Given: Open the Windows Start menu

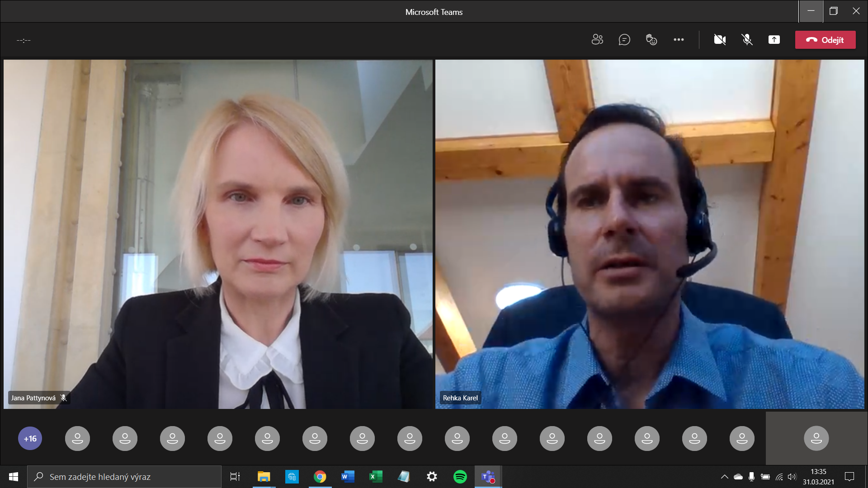Looking at the screenshot, I should click(14, 477).
